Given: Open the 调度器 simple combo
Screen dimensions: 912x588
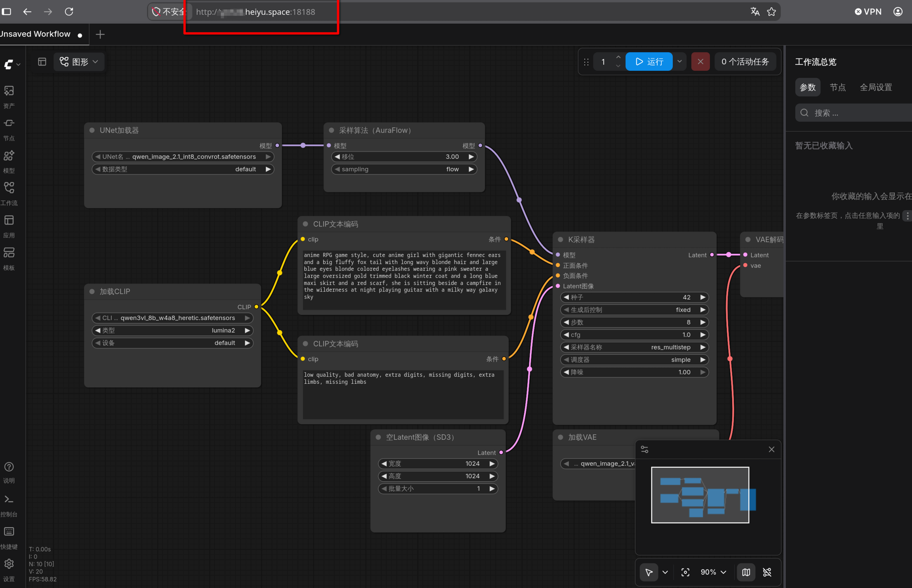Looking at the screenshot, I should tap(634, 360).
